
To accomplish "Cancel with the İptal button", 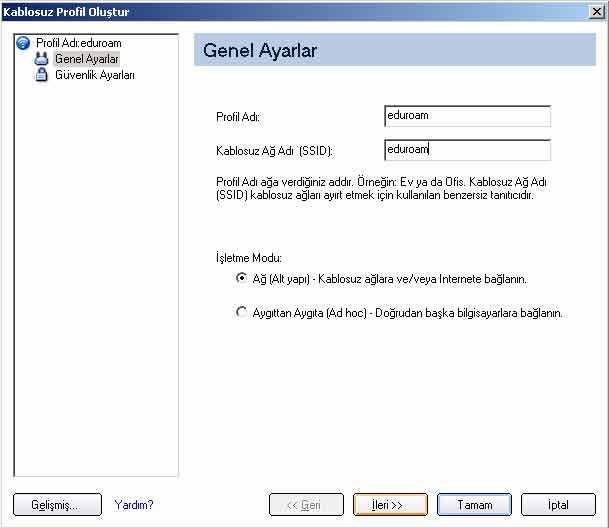I will coord(558,505).
